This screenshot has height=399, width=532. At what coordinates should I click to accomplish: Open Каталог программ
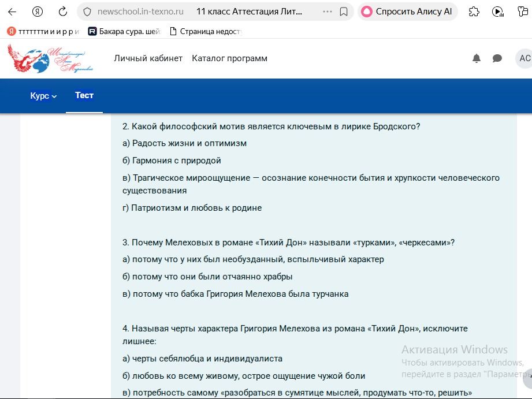230,58
